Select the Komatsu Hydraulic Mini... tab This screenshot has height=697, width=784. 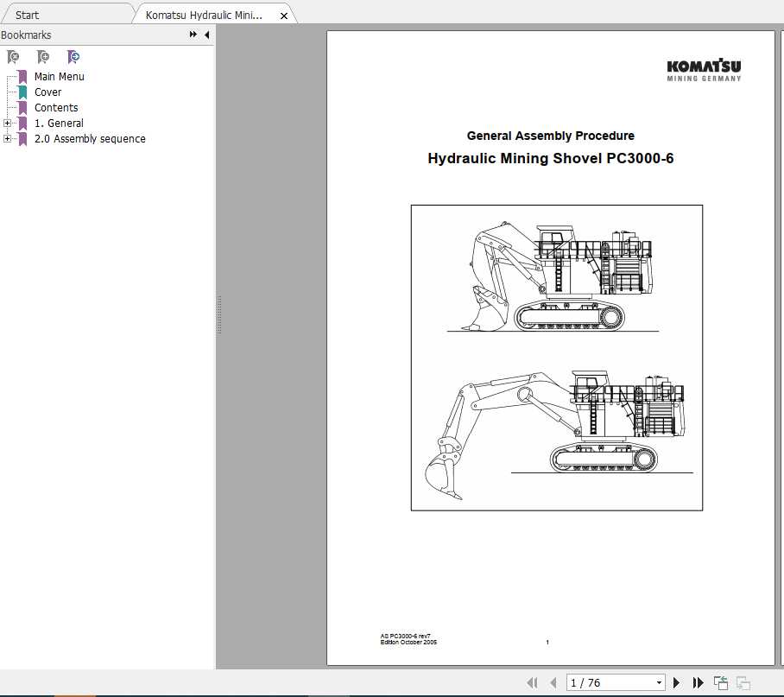pos(204,15)
